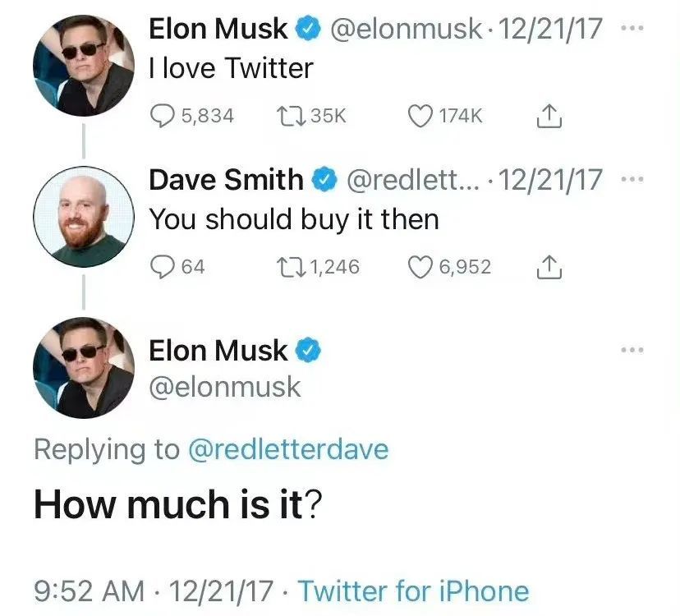Open the @elonmusk handle under main tweet
The width and height of the screenshot is (680, 616).
coord(225,387)
